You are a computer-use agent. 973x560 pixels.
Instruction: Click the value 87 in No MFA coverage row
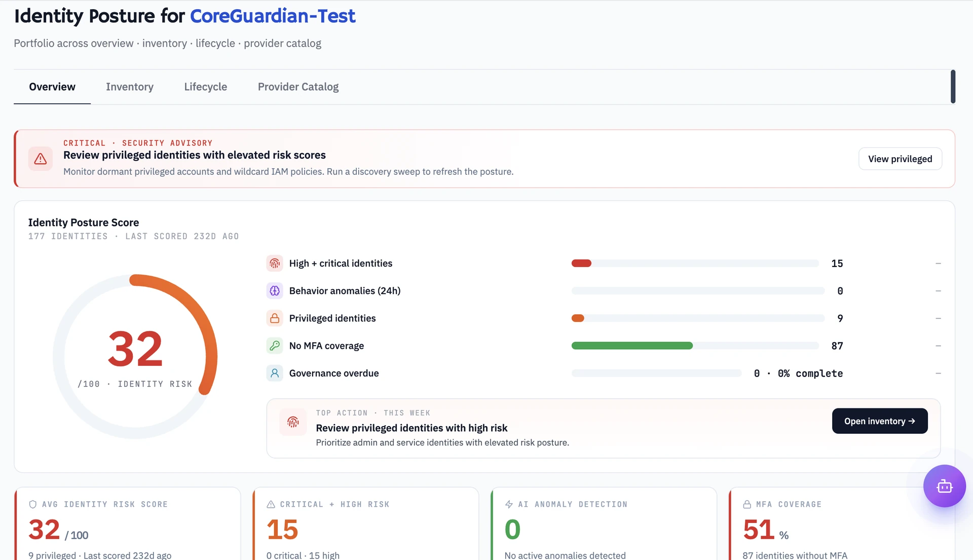[837, 346]
